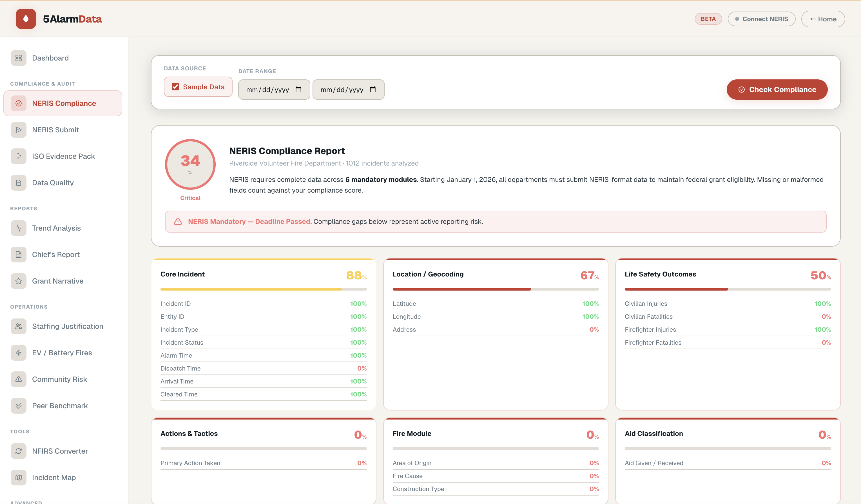This screenshot has width=861, height=504.
Task: Open the end date calendar picker
Action: click(372, 90)
